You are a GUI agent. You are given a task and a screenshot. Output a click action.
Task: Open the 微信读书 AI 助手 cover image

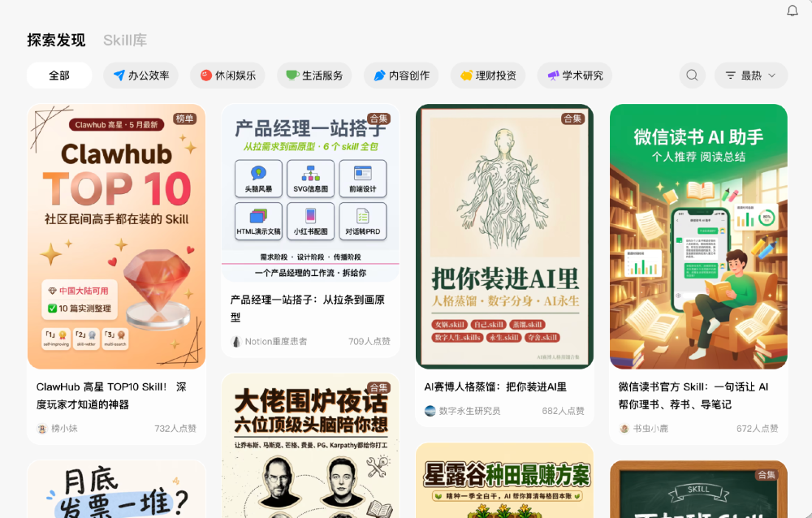pyautogui.click(x=698, y=237)
